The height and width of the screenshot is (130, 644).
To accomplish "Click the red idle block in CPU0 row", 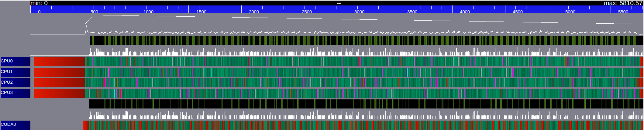I will point(59,62).
